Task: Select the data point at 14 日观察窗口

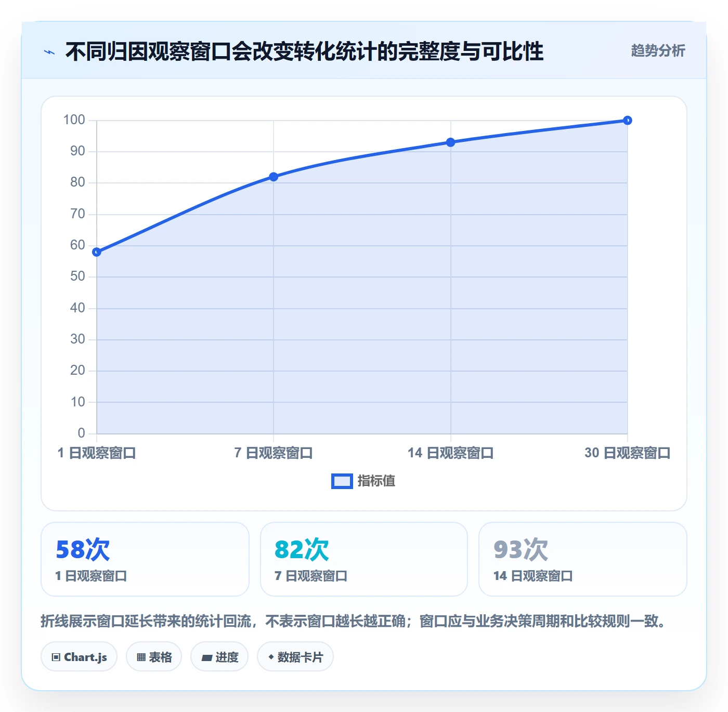Action: (x=451, y=142)
